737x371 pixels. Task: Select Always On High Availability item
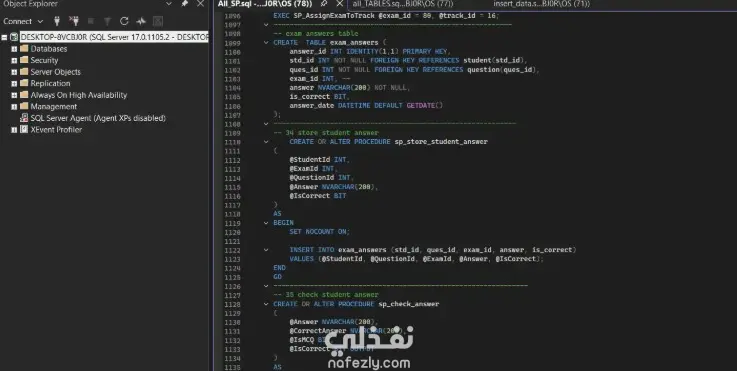pyautogui.click(x=78, y=95)
